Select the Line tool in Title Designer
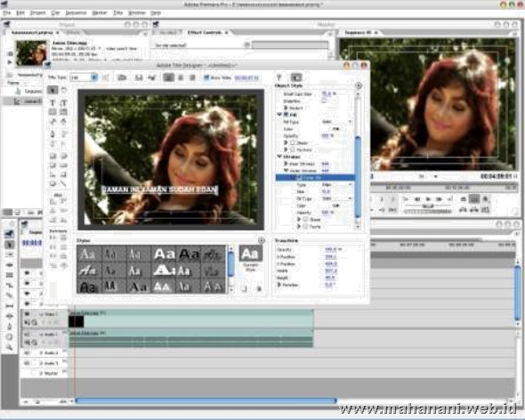Image resolution: width=525 pixels, height=420 pixels. tap(63, 184)
